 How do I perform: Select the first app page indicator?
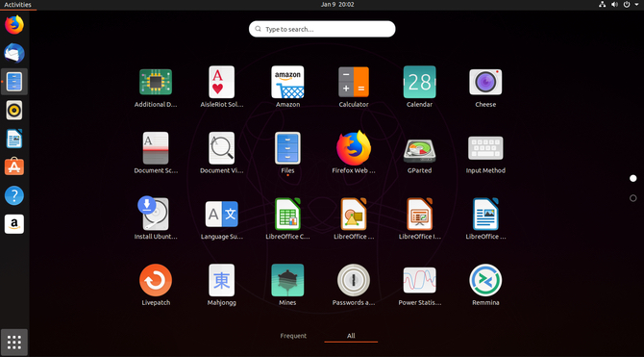pyautogui.click(x=632, y=178)
